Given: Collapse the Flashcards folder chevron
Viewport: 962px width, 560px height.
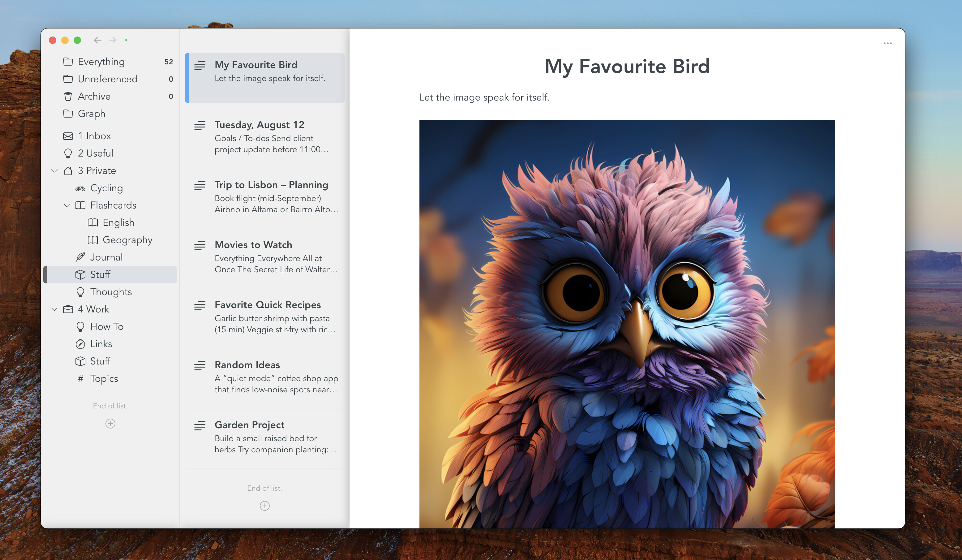Looking at the screenshot, I should (67, 205).
